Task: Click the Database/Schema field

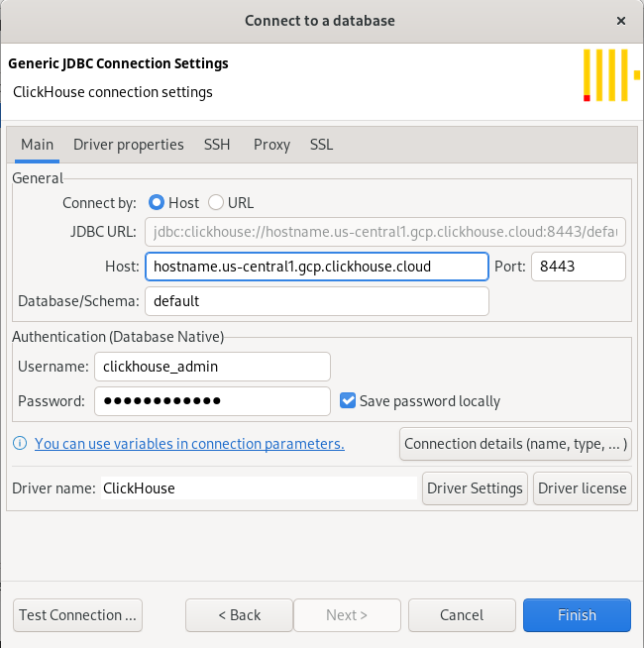Action: 317,300
